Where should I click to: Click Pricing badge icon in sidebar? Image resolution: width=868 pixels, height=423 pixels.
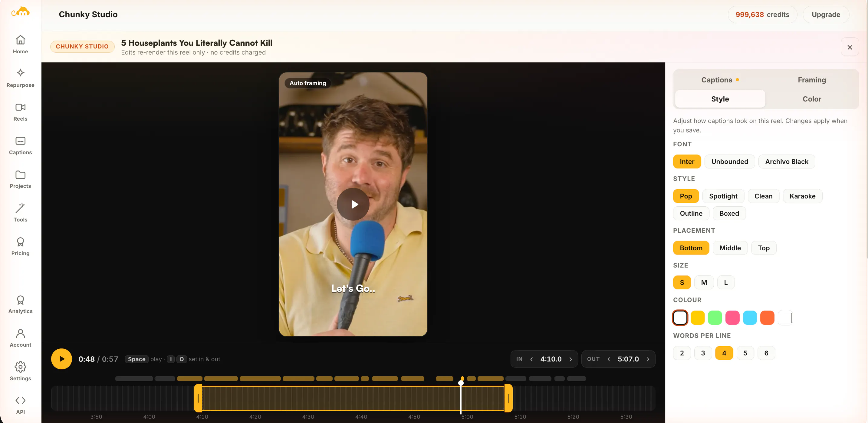tap(20, 242)
